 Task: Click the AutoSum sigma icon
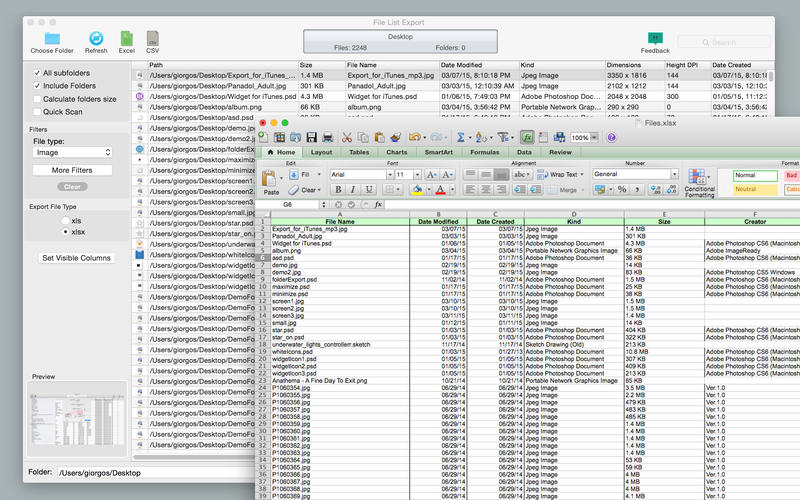coord(461,137)
